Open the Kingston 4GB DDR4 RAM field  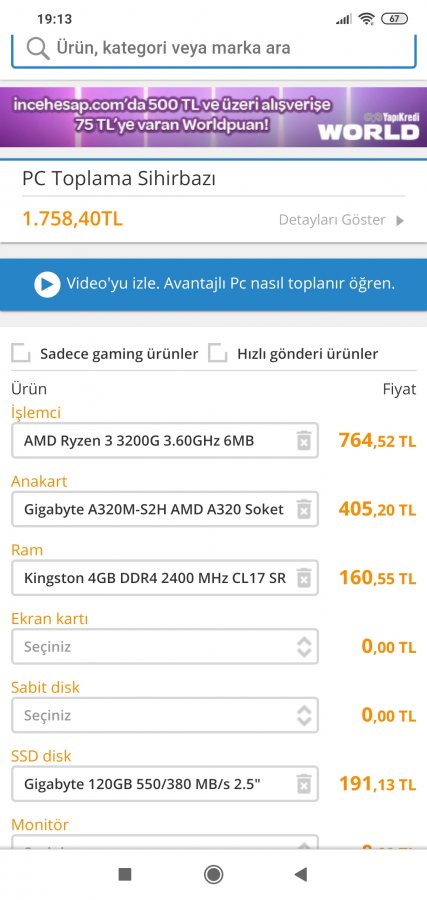[x=165, y=578]
